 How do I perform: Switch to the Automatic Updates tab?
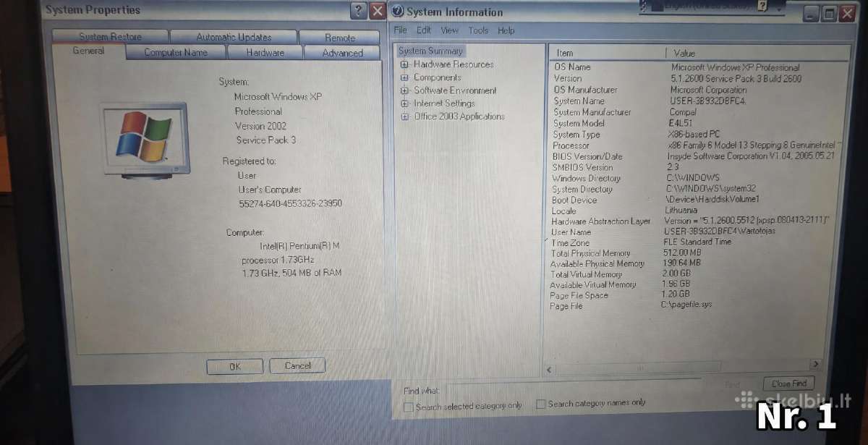point(234,37)
